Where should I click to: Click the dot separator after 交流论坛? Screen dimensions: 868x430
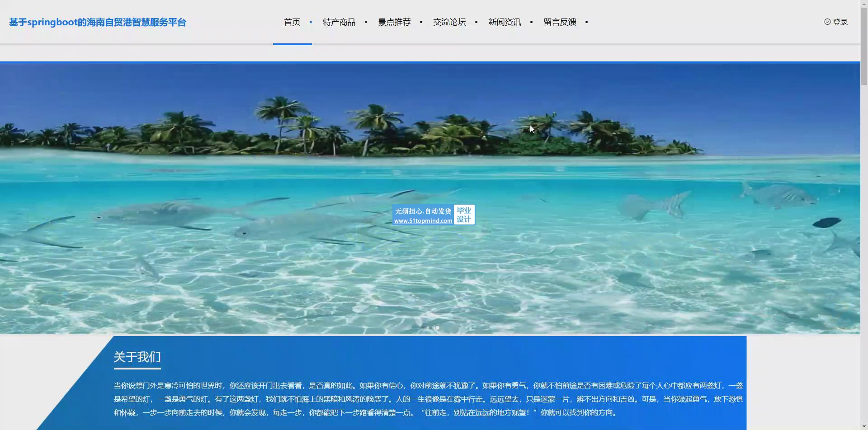coord(476,22)
